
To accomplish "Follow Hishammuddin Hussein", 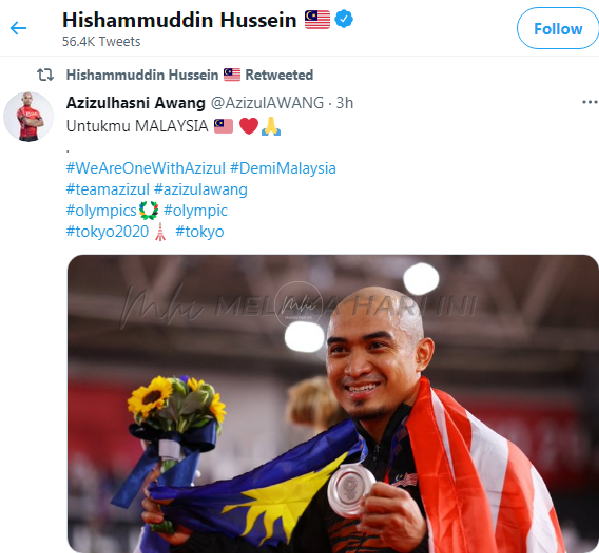I will [558, 28].
